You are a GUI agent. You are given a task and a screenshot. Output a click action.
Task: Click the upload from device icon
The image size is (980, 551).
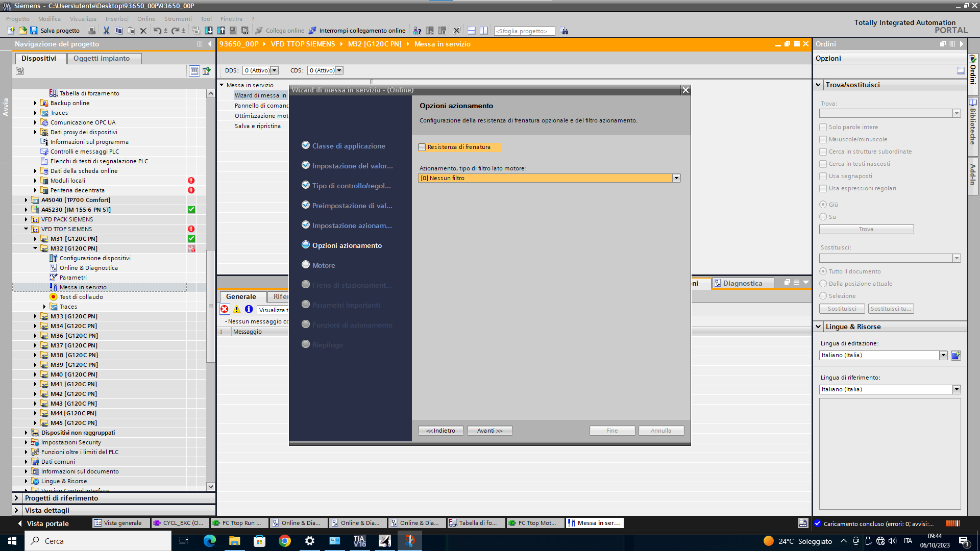[221, 31]
